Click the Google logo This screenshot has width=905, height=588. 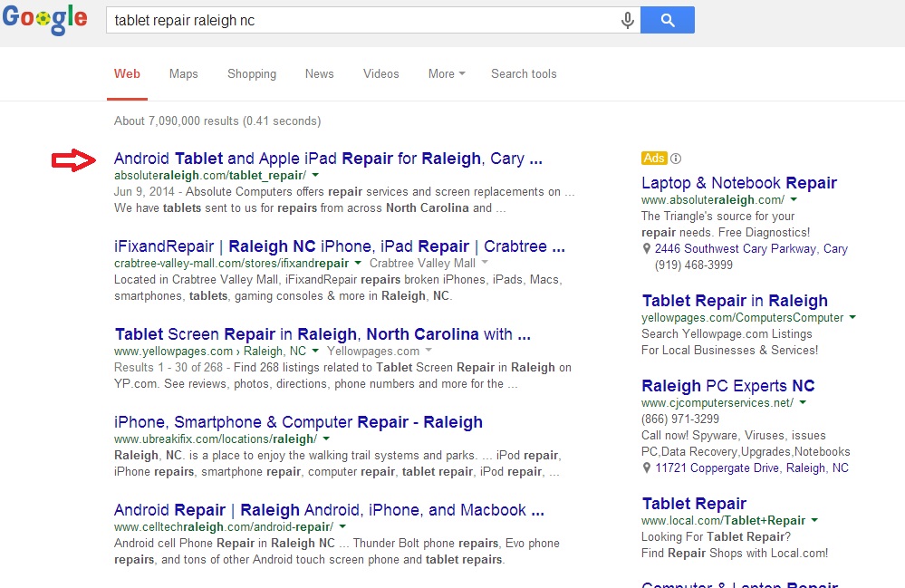click(x=45, y=19)
